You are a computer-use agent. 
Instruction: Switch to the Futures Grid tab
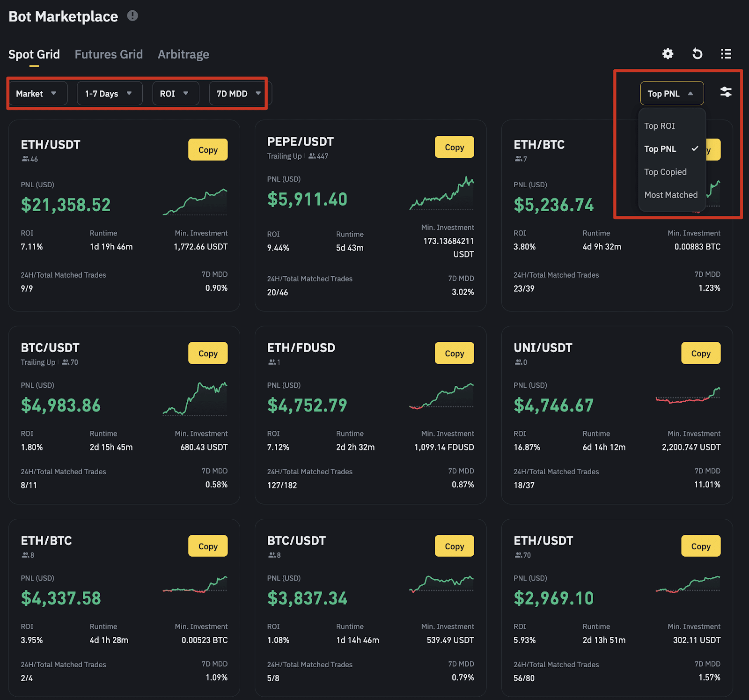pyautogui.click(x=109, y=54)
